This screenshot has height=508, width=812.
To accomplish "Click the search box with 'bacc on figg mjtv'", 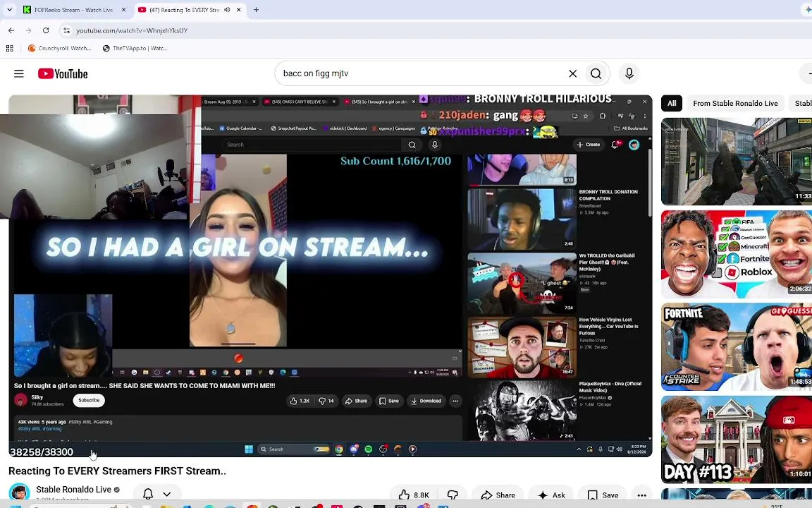I will 422,73.
